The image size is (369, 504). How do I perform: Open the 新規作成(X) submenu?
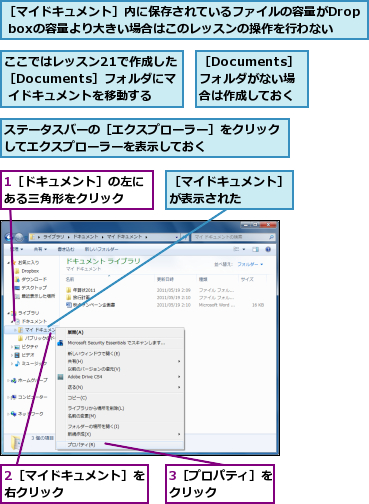[120, 434]
